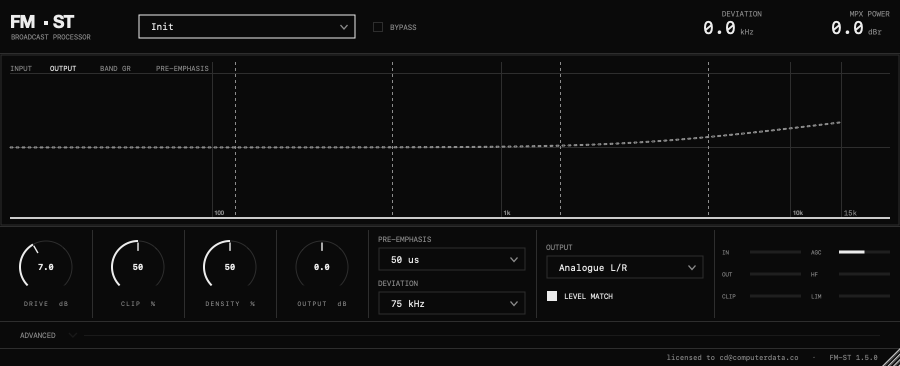Click the 100 frequency axis label
This screenshot has width=900, height=366.
[x=219, y=213]
